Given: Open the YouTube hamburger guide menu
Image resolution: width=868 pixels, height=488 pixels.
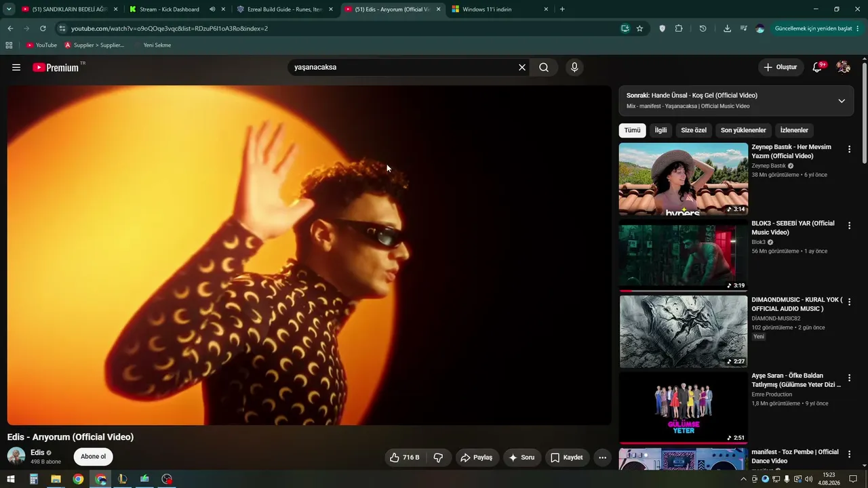Looking at the screenshot, I should coord(16,67).
